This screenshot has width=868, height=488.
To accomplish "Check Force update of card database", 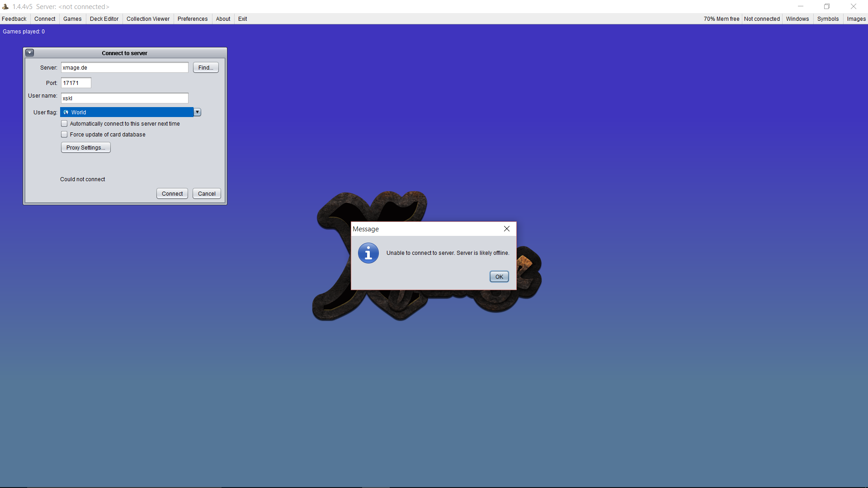I will click(64, 135).
